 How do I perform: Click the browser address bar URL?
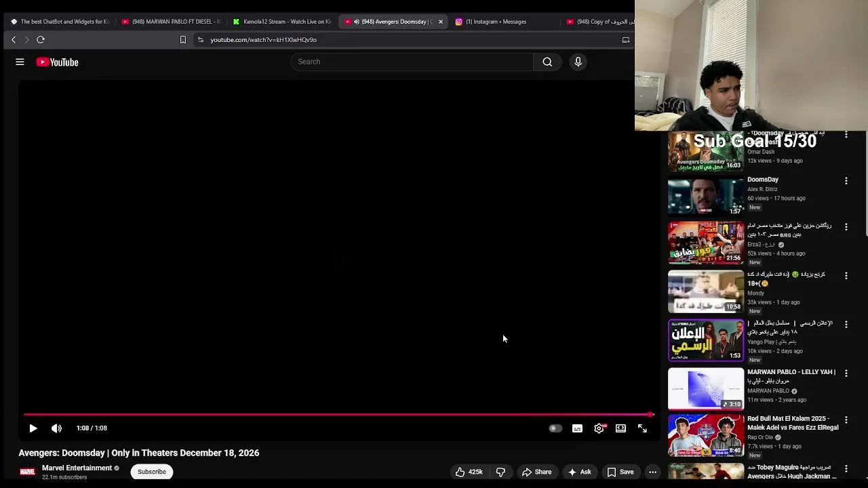[263, 40]
